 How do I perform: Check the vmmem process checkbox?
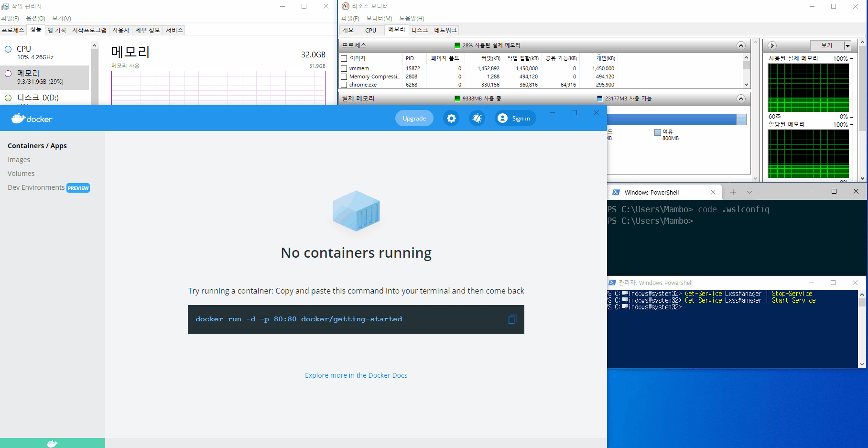point(344,69)
